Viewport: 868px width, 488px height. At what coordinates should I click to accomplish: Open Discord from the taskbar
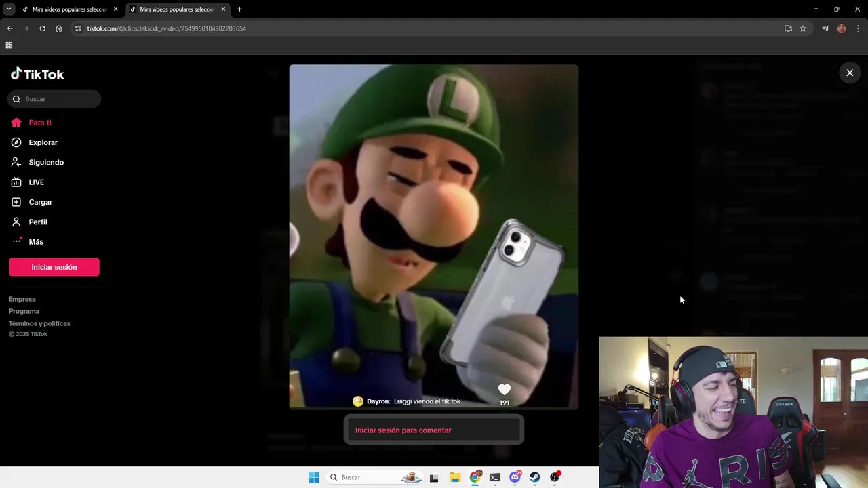(x=515, y=477)
